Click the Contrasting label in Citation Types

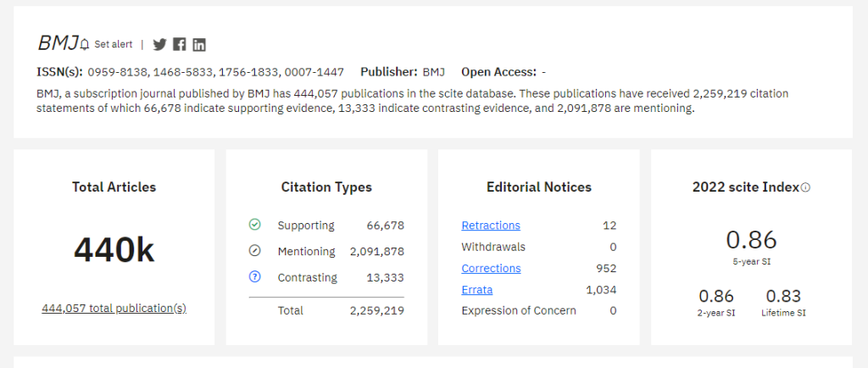[307, 277]
